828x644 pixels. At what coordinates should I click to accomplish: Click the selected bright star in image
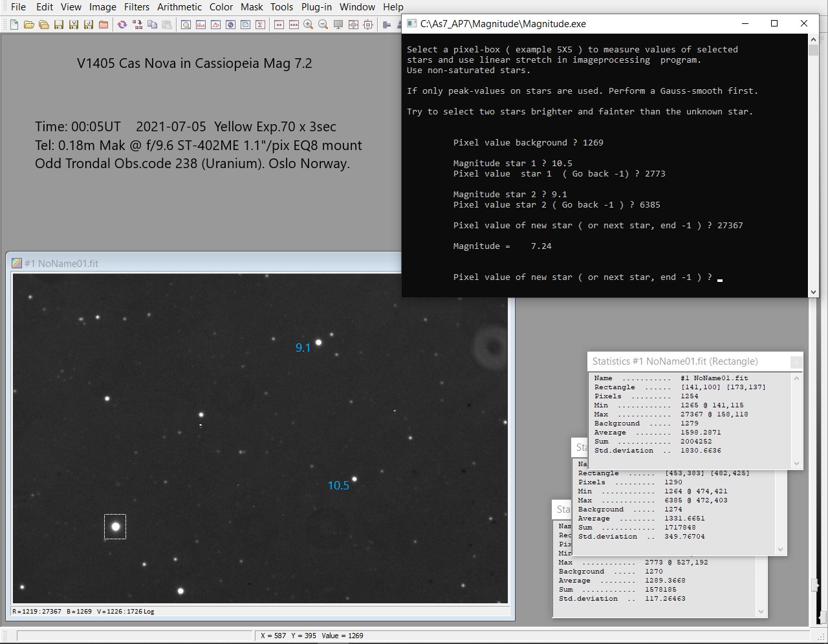tap(116, 526)
